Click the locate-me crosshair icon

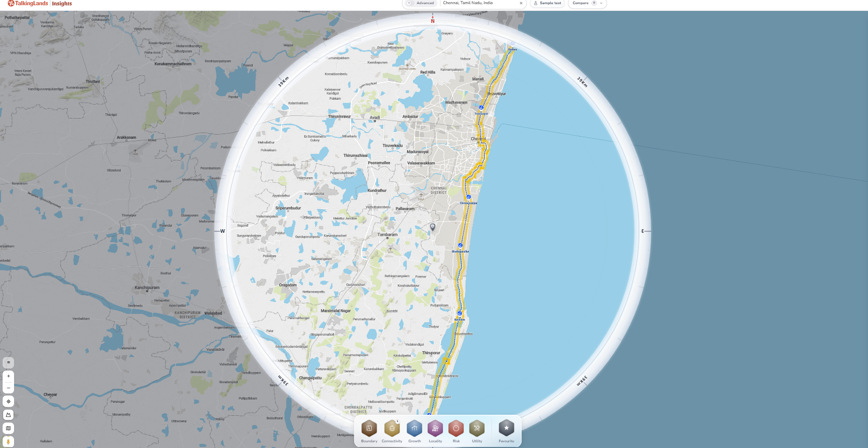8,401
